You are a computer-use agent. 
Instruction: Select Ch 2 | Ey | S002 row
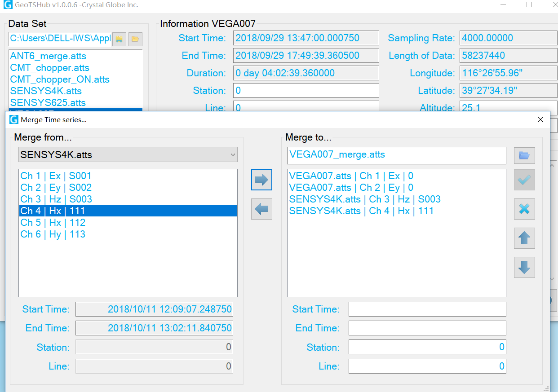pyautogui.click(x=128, y=188)
